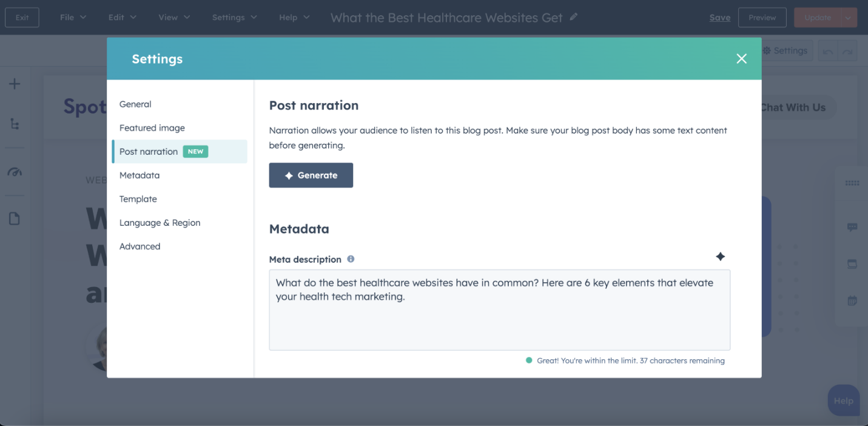Open the View menu dropdown
Viewport: 868px width, 426px height.
(174, 18)
